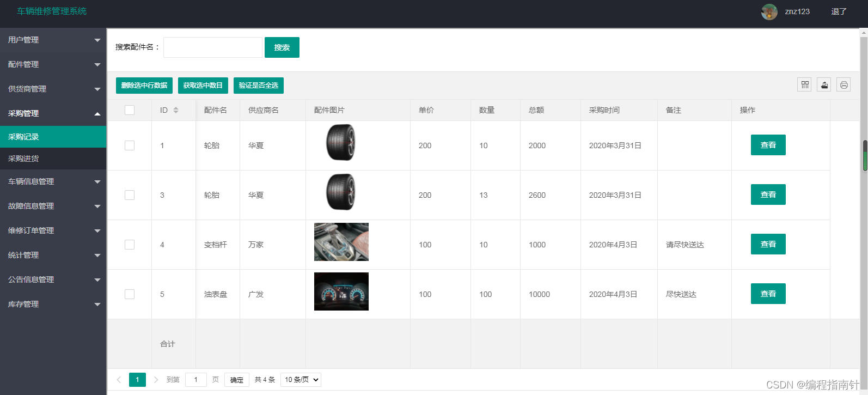This screenshot has width=868, height=395.
Task: Expand the 车辆信息管理 menu
Action: pos(53,181)
